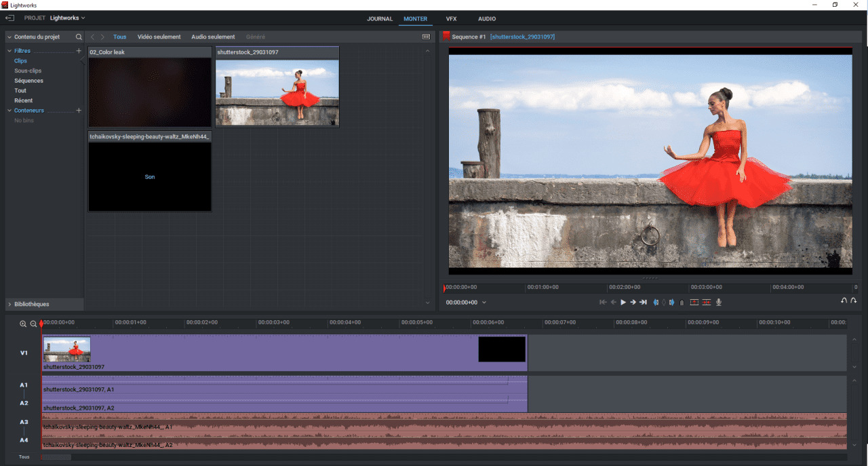Click the A3 track label
This screenshot has width=868, height=466.
pyautogui.click(x=24, y=423)
